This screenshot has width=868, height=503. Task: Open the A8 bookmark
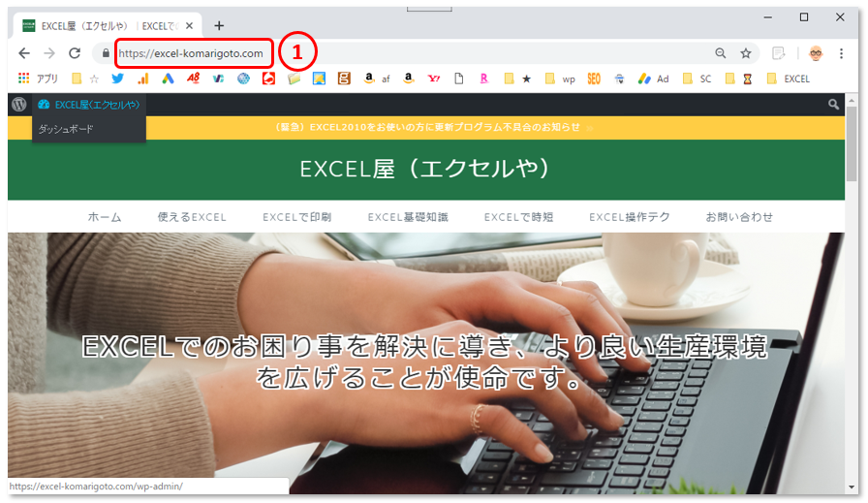tap(193, 79)
